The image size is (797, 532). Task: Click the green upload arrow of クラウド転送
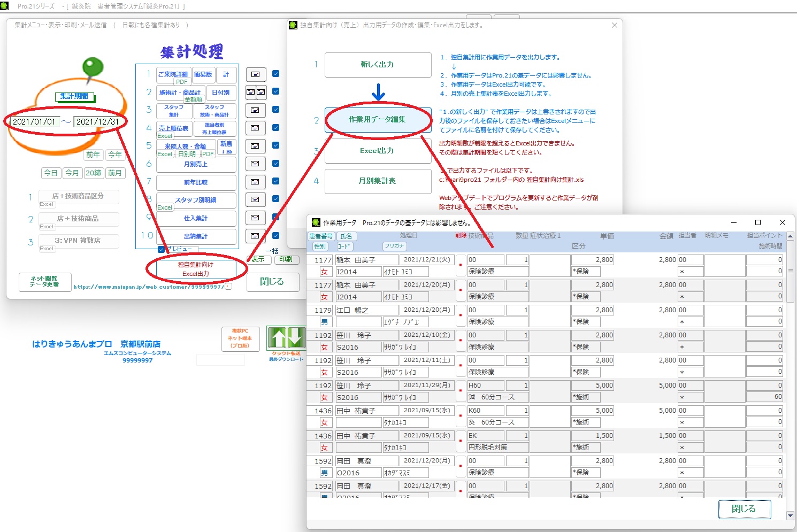277,338
